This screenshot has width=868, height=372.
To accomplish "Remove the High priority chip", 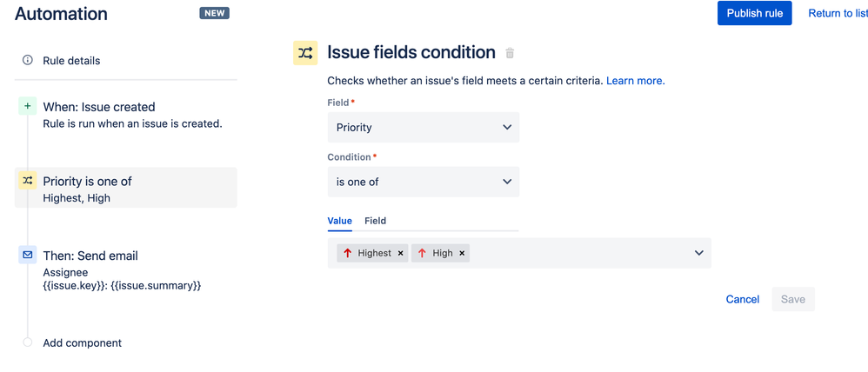I will [462, 253].
